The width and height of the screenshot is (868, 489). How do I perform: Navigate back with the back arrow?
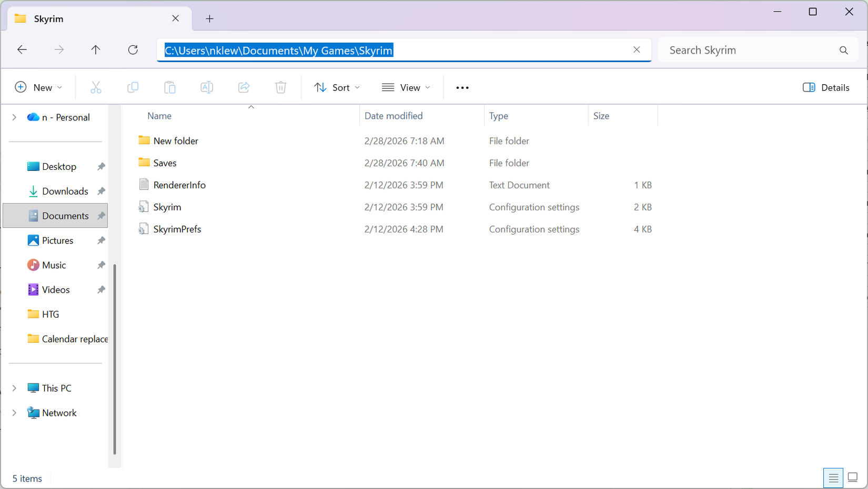click(x=22, y=49)
